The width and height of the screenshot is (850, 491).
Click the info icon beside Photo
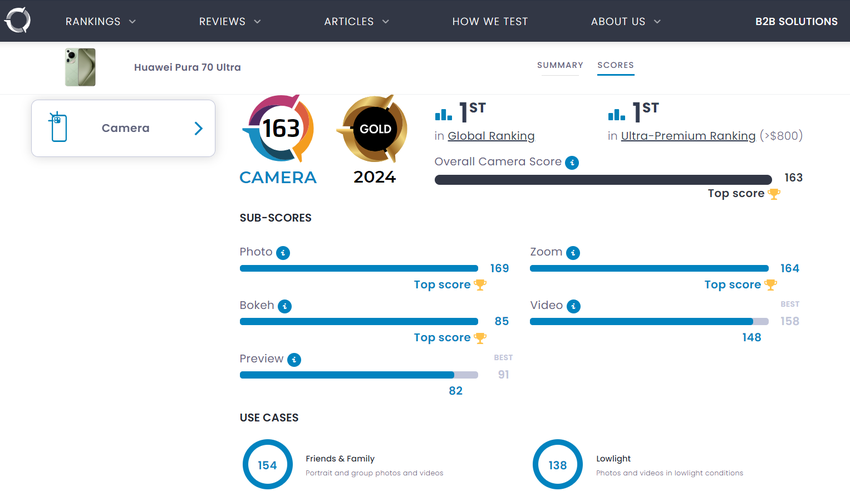pyautogui.click(x=283, y=253)
